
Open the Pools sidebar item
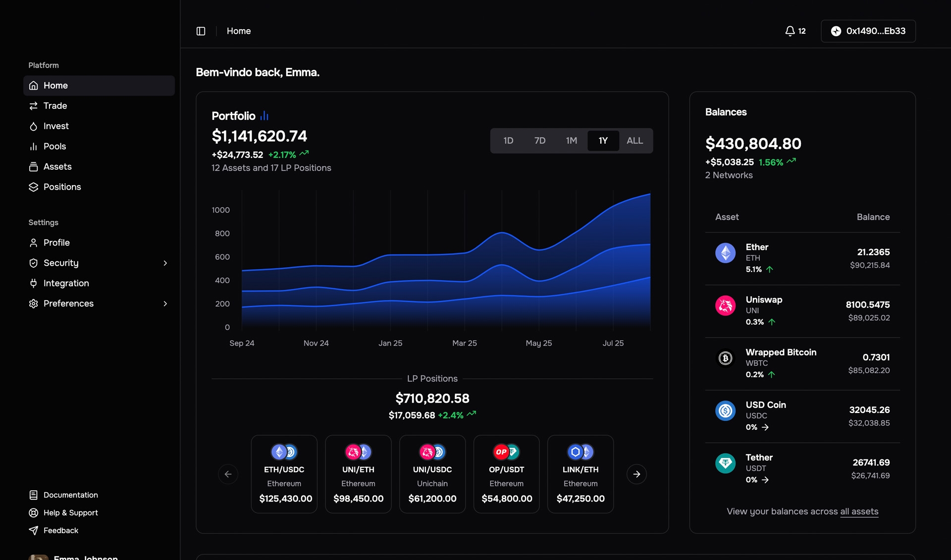tap(54, 147)
